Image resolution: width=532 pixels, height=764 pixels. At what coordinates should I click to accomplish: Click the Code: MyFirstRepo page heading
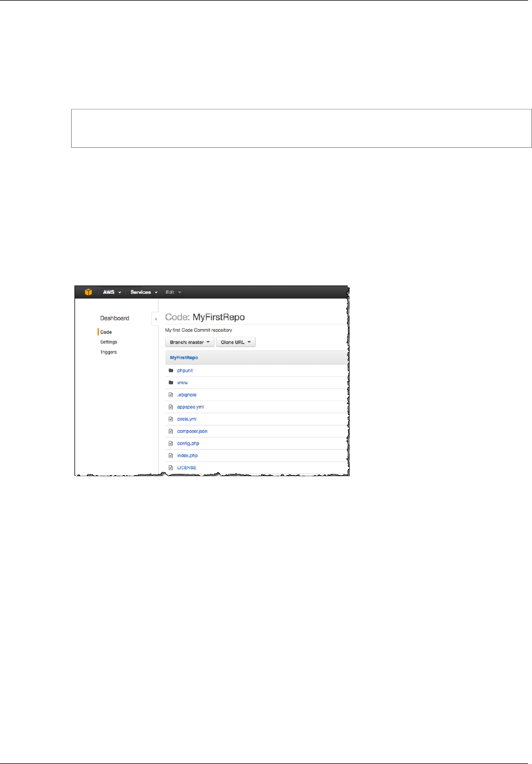coord(205,317)
